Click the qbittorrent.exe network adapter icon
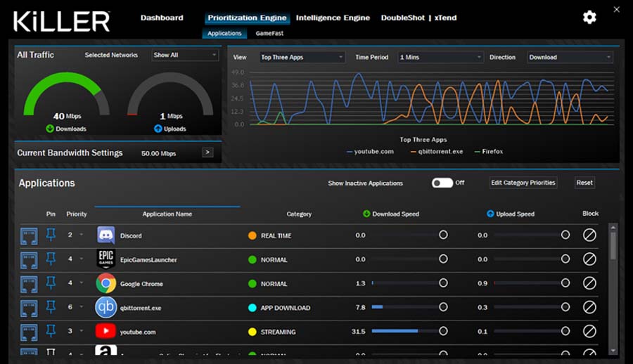Image resolution: width=633 pixels, height=364 pixels. (29, 308)
